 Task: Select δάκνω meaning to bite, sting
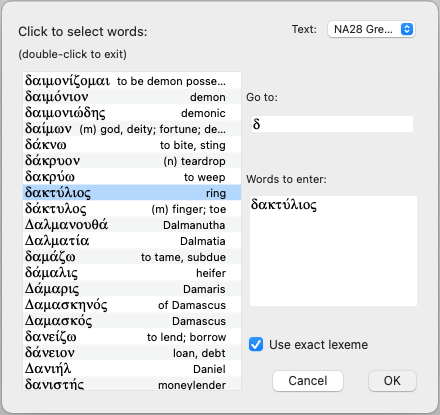coord(132,145)
